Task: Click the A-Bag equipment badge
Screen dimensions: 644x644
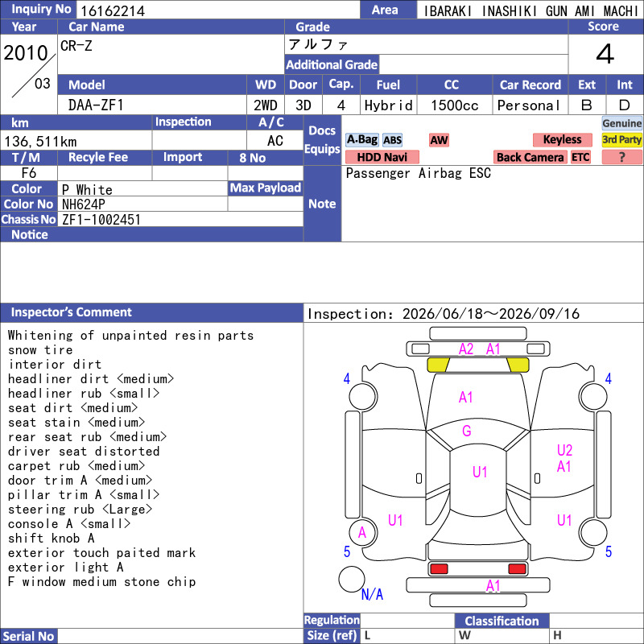Action: pos(361,140)
